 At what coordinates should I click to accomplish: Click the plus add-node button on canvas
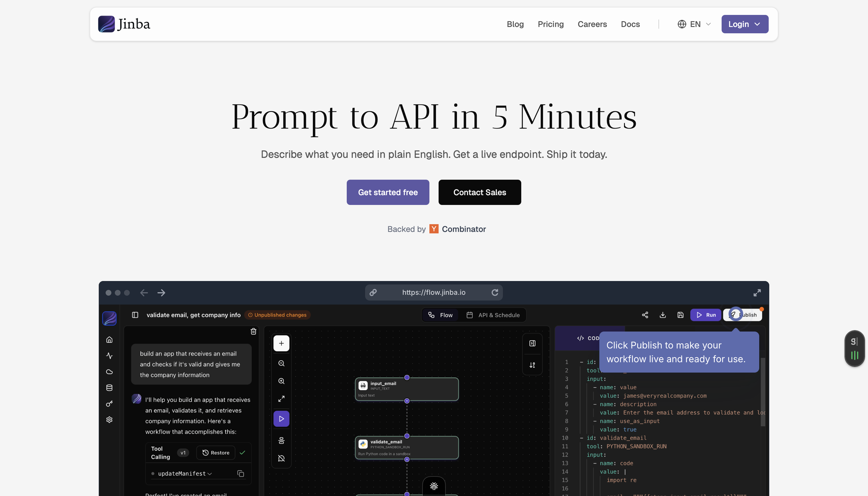click(281, 343)
